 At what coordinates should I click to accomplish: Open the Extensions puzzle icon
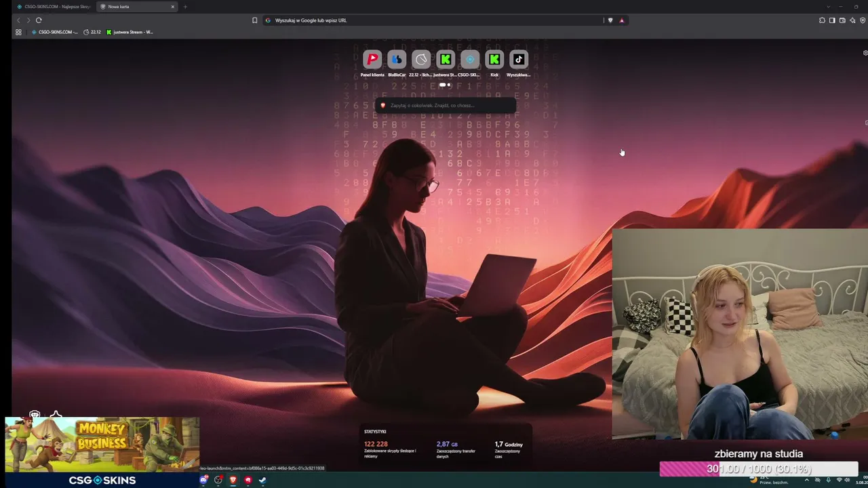point(822,20)
